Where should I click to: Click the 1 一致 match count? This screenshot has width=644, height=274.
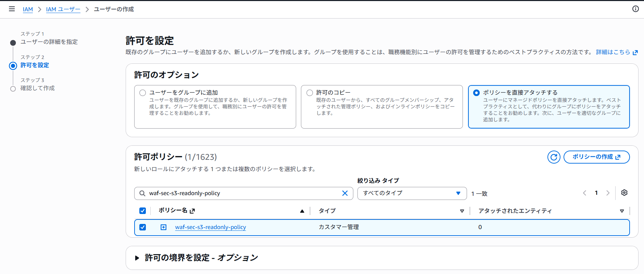(479, 194)
